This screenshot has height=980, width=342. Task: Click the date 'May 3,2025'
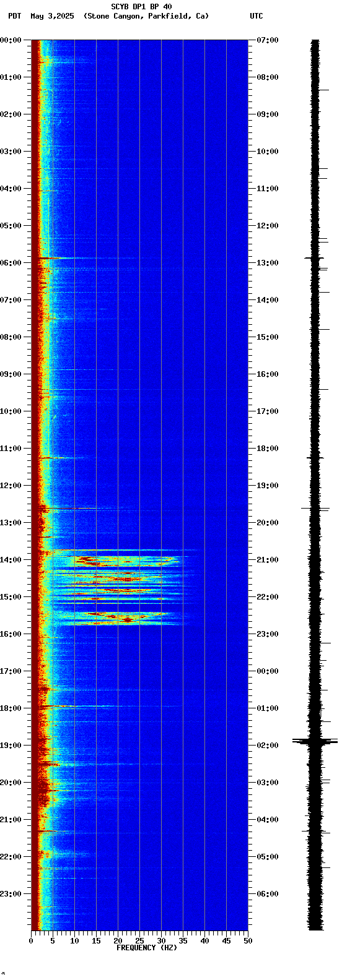[x=51, y=16]
